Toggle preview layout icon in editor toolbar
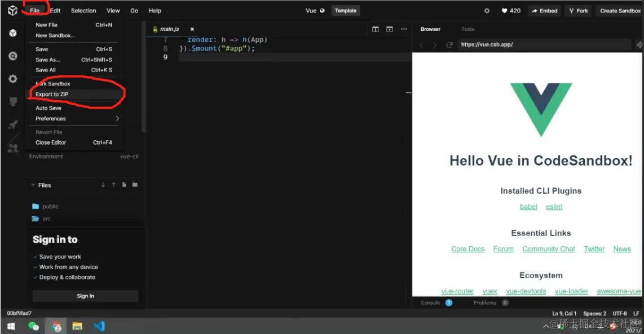644x334 pixels. [390, 29]
